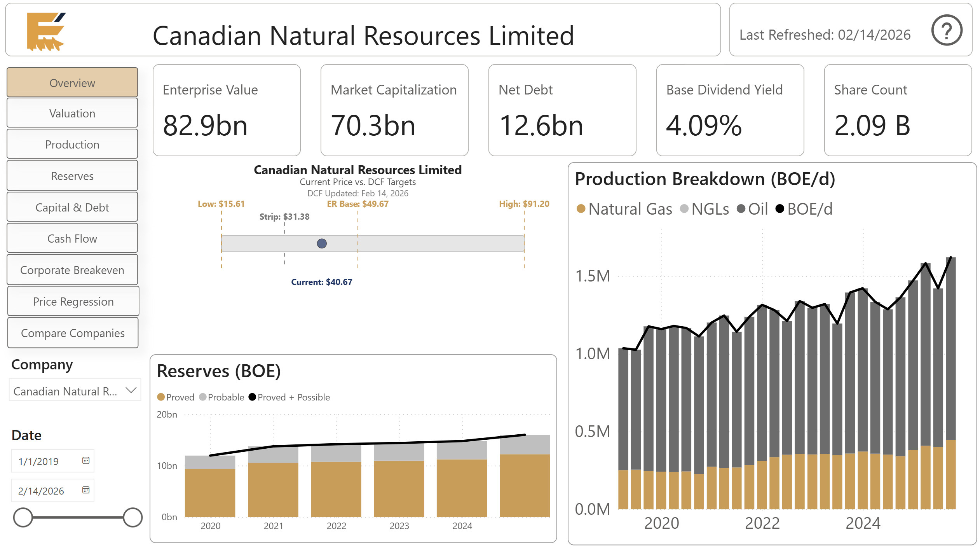Click the 'Date' slicer heading

coord(26,435)
